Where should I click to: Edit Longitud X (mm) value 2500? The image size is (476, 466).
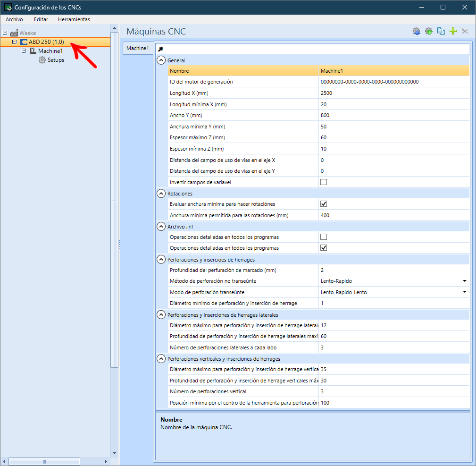pyautogui.click(x=394, y=93)
